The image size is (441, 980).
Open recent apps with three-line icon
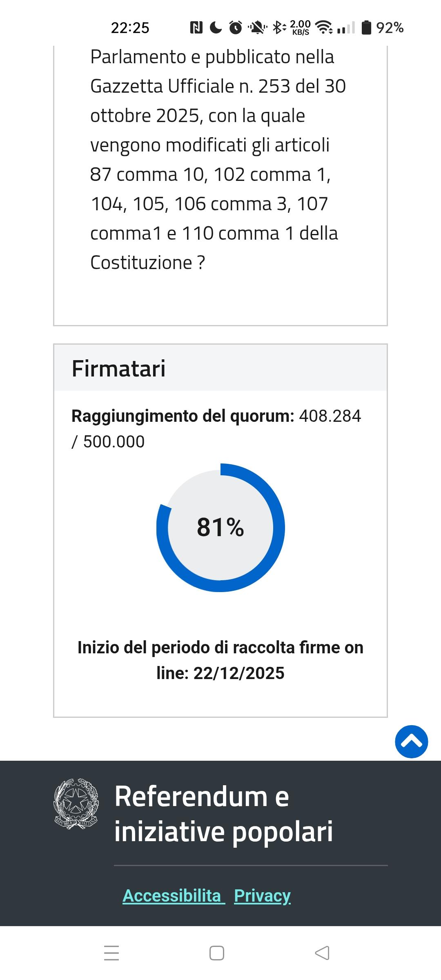(x=111, y=953)
